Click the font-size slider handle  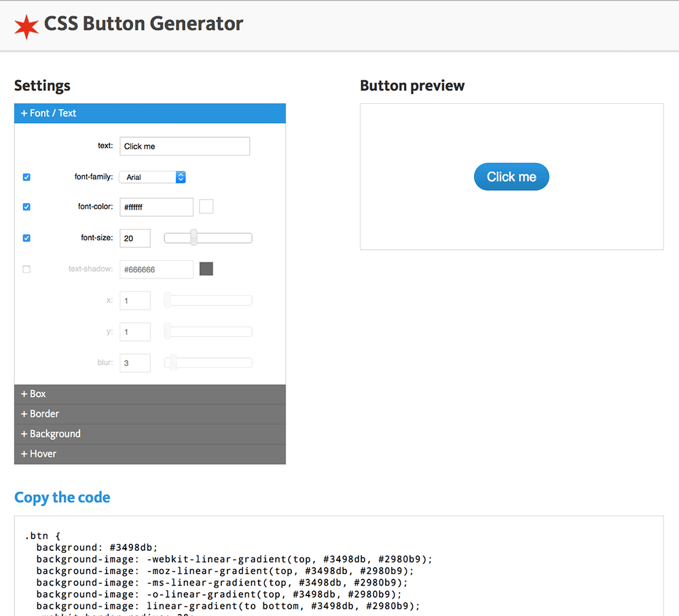194,238
